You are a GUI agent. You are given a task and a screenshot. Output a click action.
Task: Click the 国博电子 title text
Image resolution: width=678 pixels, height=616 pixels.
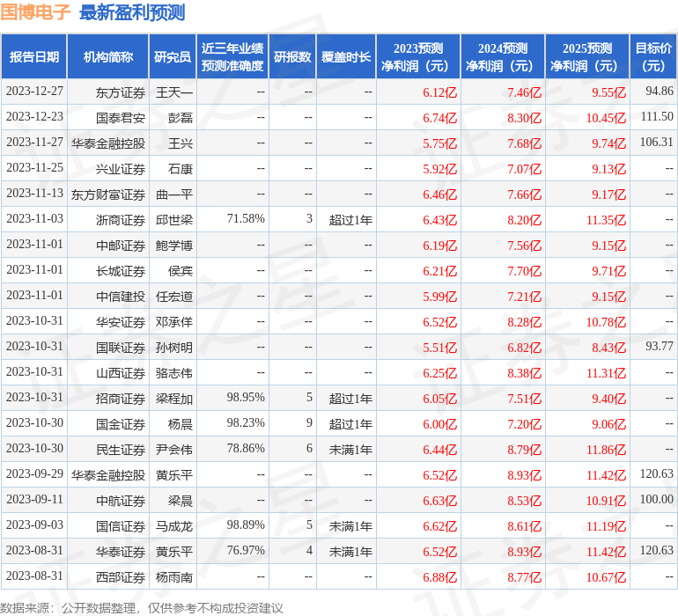35,11
